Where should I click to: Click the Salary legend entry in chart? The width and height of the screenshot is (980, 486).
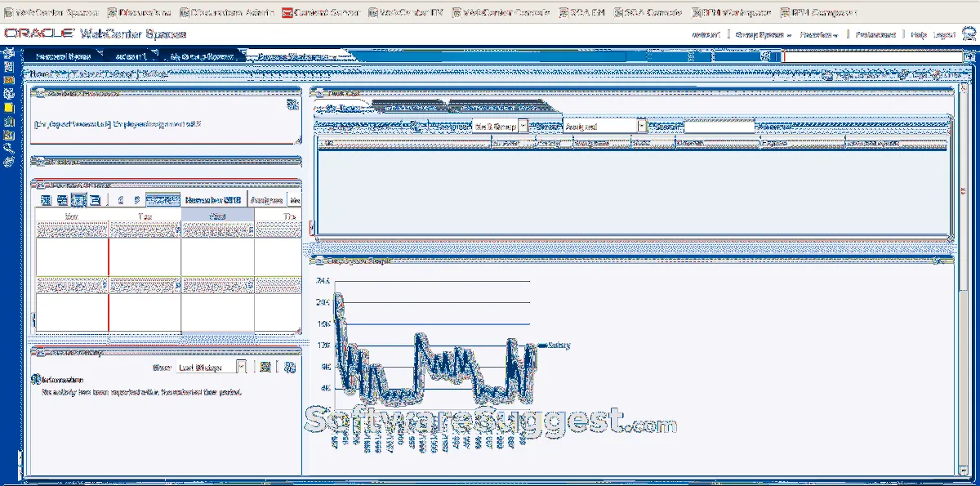click(553, 346)
